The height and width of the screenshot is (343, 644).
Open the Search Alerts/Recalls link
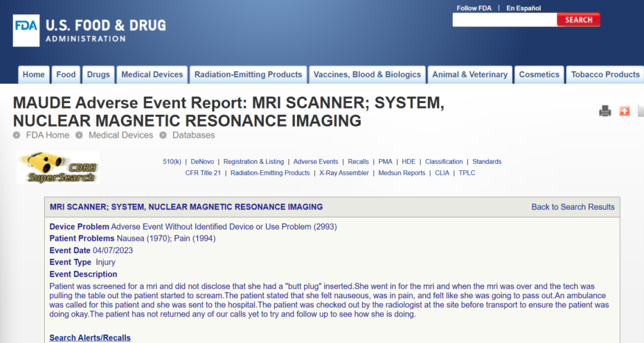[x=90, y=338]
